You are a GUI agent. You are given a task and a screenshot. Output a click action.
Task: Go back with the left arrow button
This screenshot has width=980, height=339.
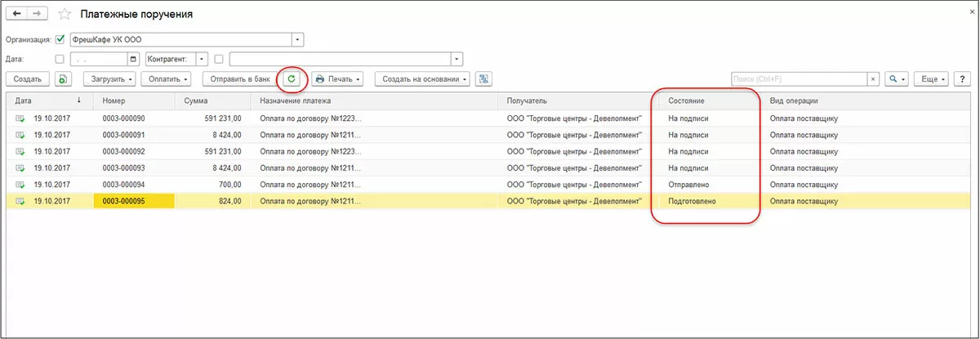16,14
